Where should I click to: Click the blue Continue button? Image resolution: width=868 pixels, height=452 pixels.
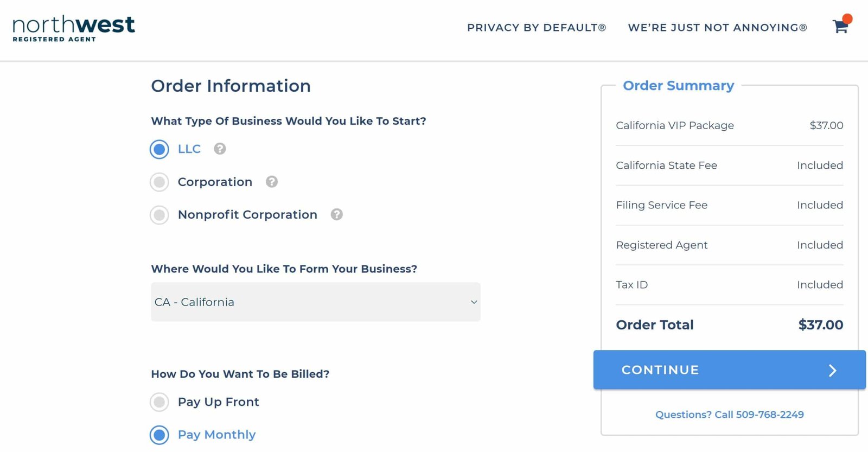730,370
